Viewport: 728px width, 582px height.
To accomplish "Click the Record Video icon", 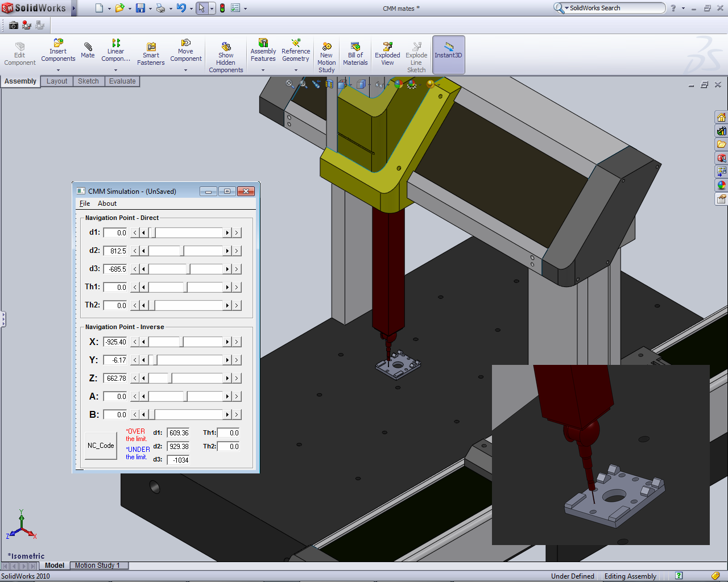I will 27,25.
